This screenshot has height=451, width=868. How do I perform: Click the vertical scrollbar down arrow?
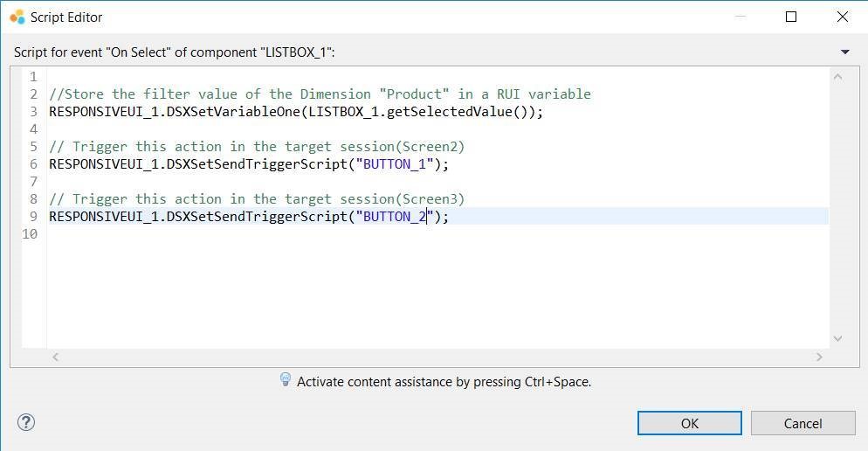tap(837, 339)
